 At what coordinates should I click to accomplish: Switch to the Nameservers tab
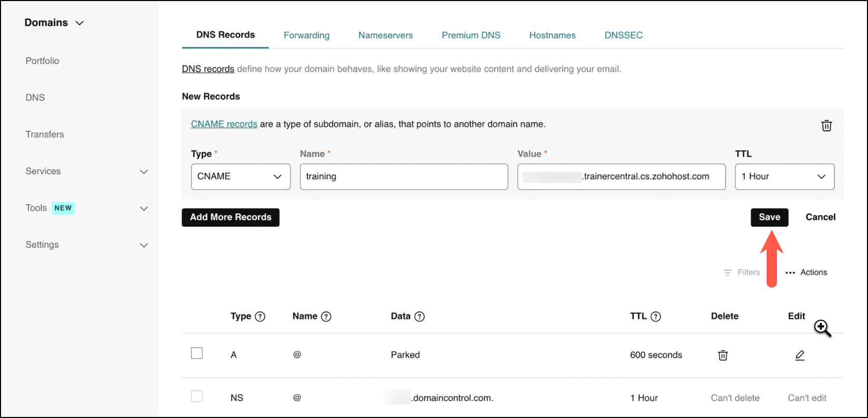[x=385, y=35]
